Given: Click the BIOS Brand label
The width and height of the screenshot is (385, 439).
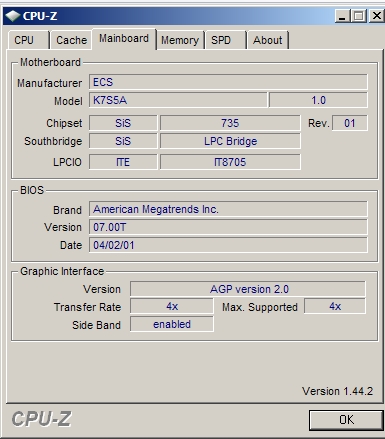Looking at the screenshot, I should point(67,210).
